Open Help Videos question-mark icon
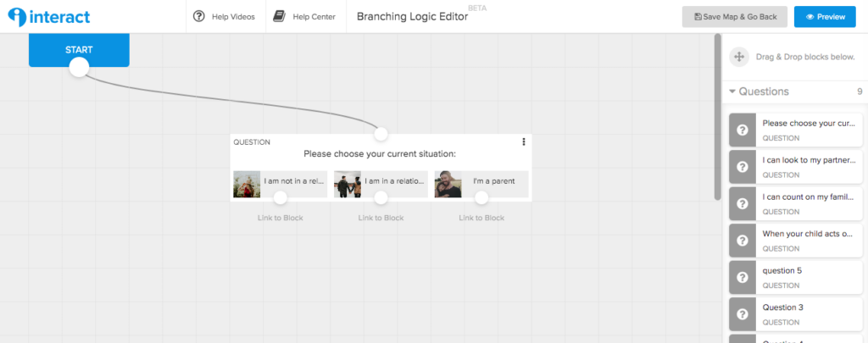 198,17
